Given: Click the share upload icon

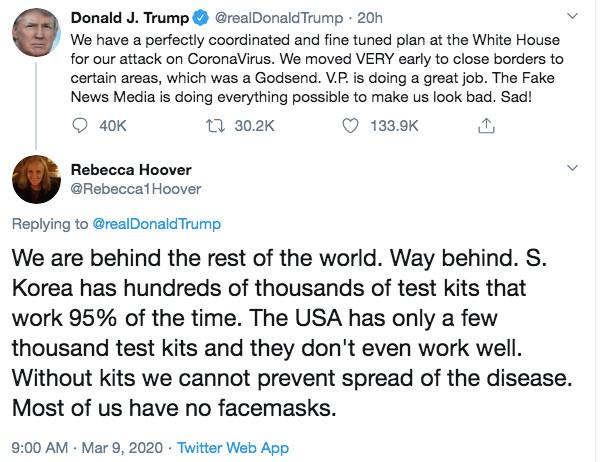Looking at the screenshot, I should click(487, 126).
